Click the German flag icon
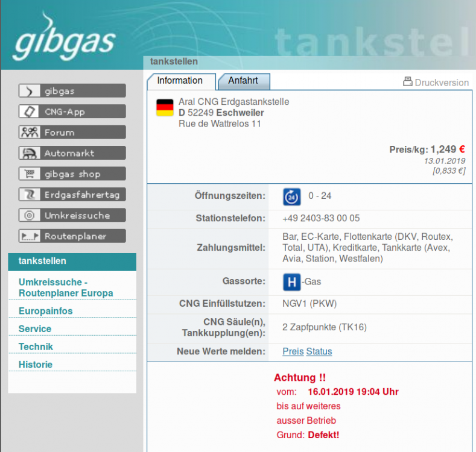476x452 pixels. [165, 108]
